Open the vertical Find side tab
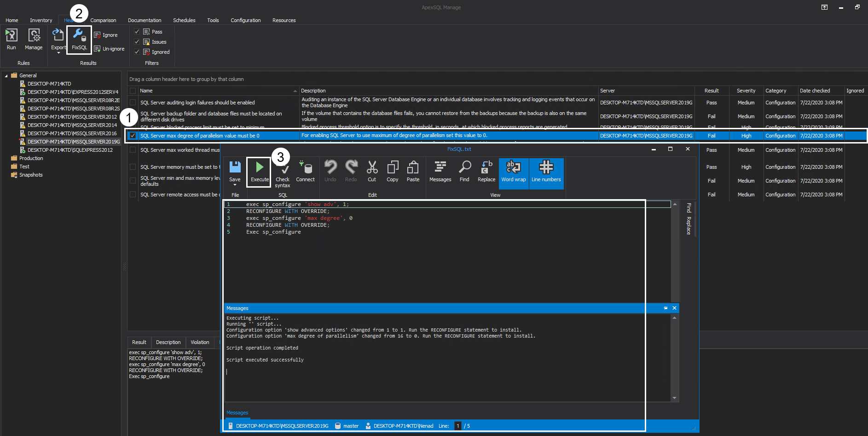 689,207
